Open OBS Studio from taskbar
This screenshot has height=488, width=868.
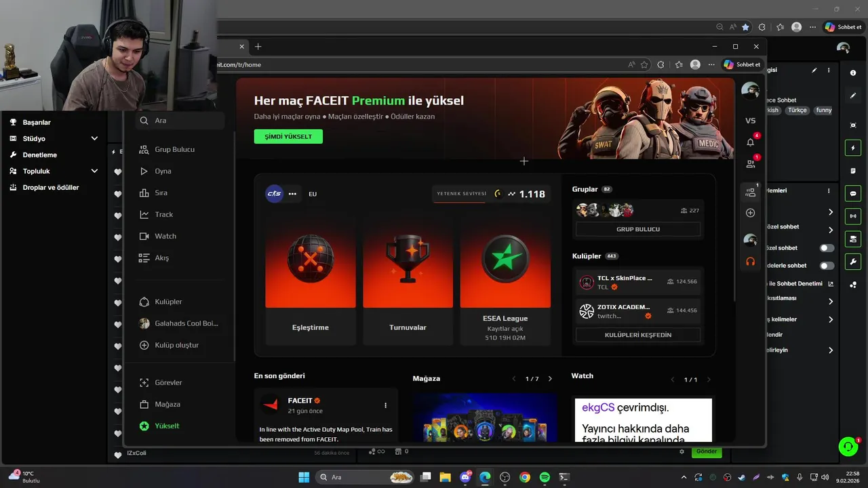coord(505,477)
